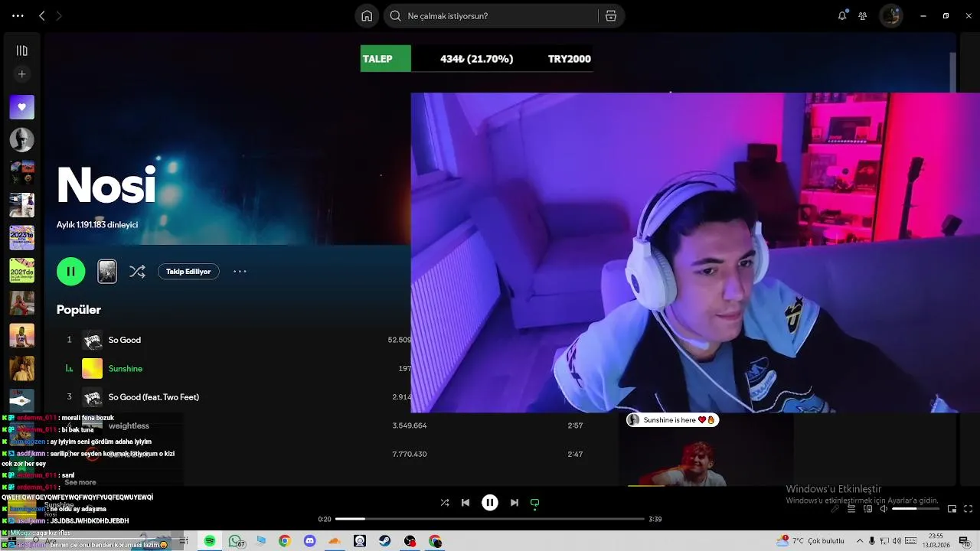Open the 2023'te playlist in sidebar
Image resolution: width=980 pixels, height=551 pixels.
click(x=21, y=237)
